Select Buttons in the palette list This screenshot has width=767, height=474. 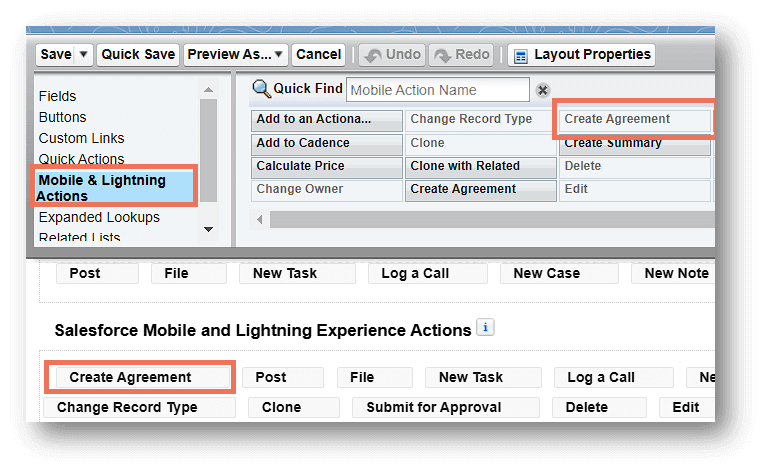pos(63,117)
